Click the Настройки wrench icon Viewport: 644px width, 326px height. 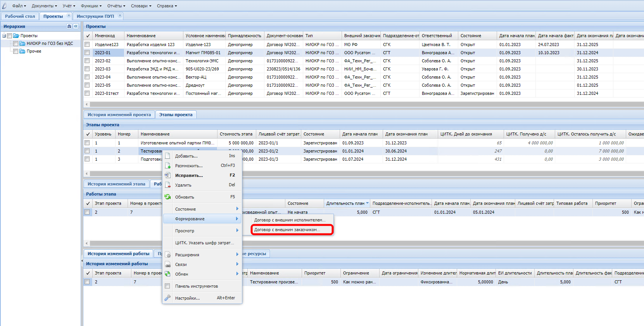167,298
